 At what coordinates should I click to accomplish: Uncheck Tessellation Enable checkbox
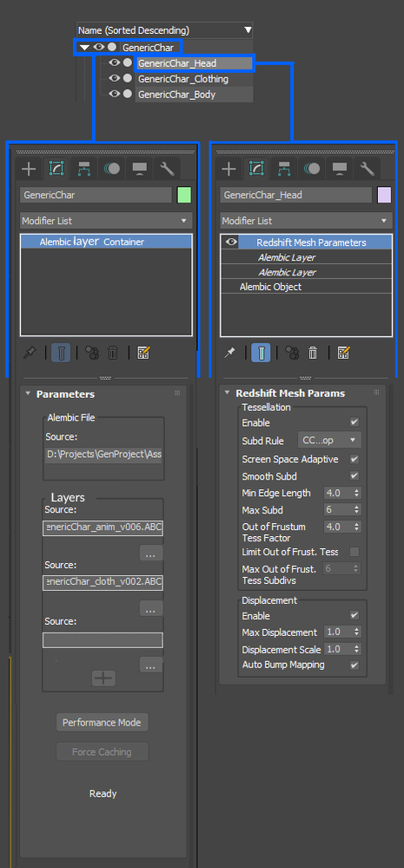354,422
